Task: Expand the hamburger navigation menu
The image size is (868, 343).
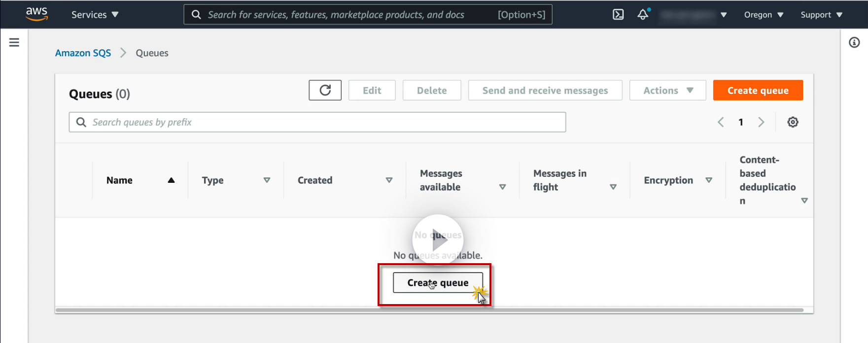Action: point(14,42)
